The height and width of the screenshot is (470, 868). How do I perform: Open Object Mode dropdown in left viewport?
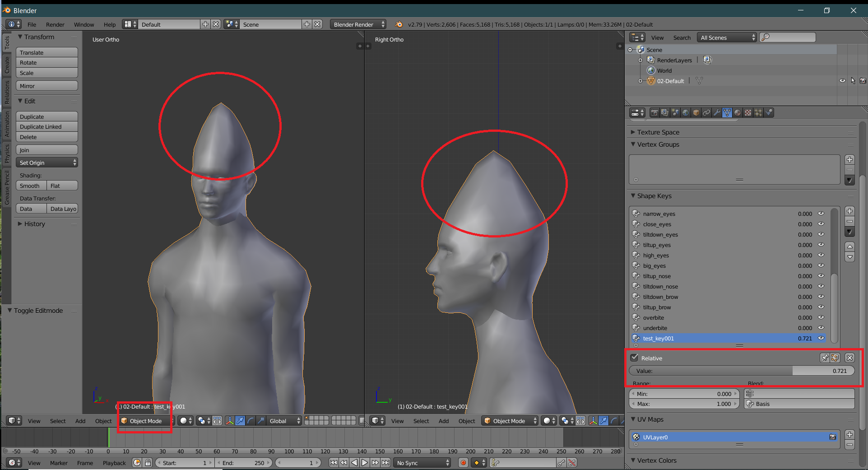[x=146, y=421]
